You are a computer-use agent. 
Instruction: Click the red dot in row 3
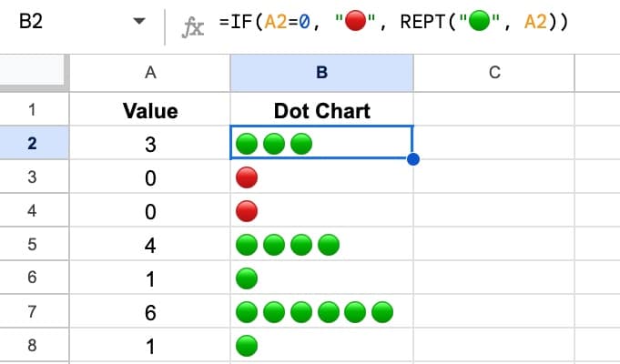[247, 177]
